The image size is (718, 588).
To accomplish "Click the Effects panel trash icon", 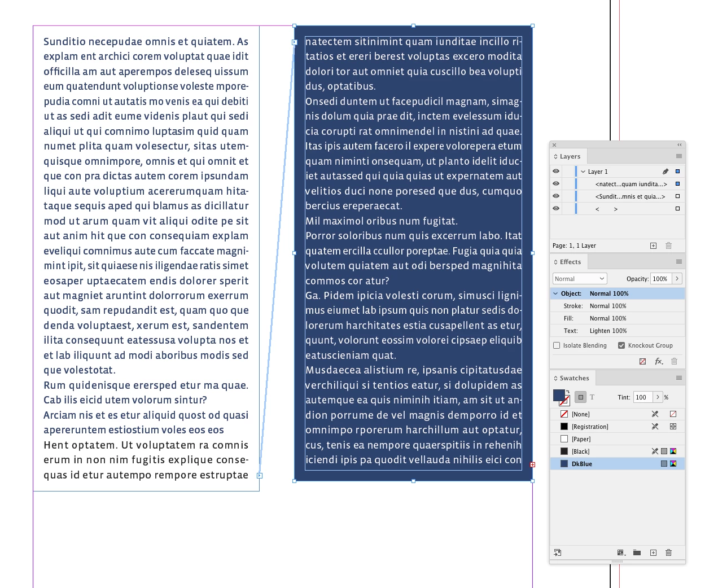I will 674,361.
